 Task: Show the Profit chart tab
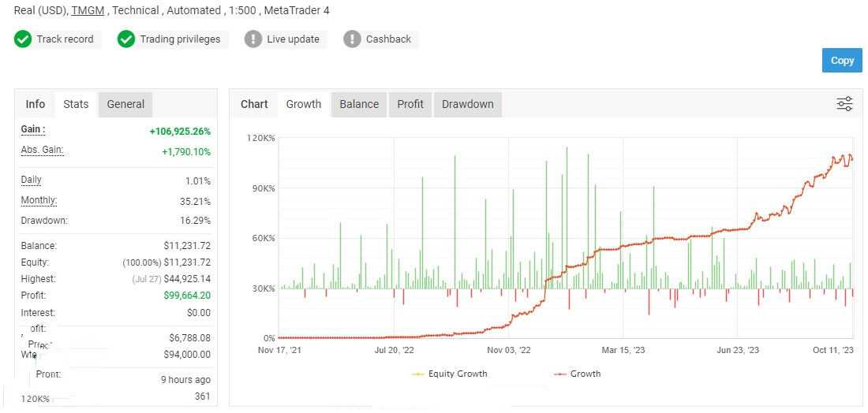pos(410,104)
